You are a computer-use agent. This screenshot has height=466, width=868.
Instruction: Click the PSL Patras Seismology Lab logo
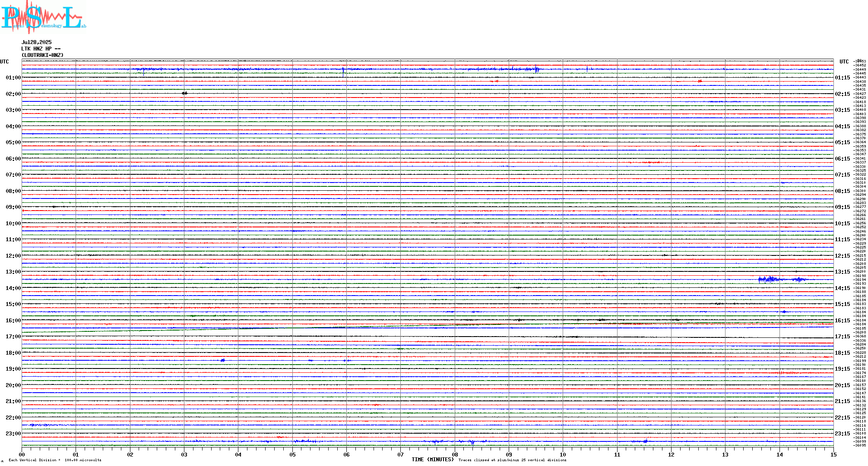click(x=43, y=17)
